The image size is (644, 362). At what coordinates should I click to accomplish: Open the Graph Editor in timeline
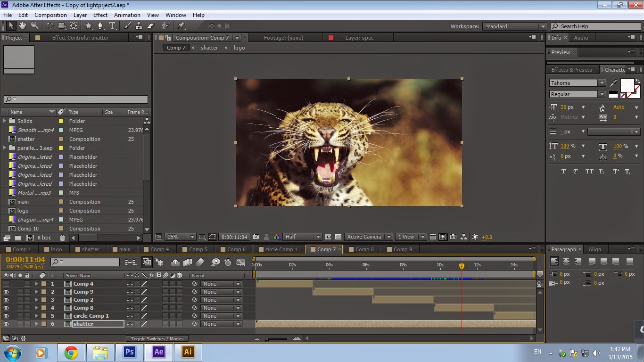point(240,262)
